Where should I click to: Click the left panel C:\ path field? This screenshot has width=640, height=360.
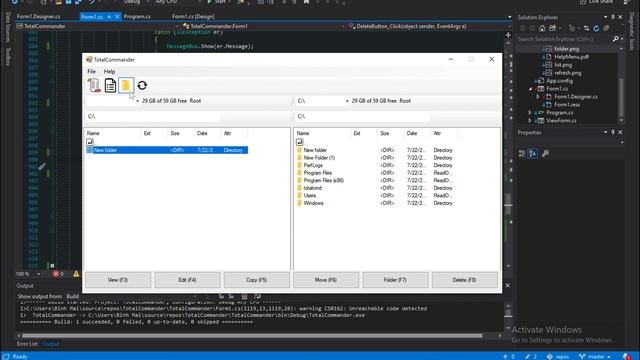pos(153,117)
